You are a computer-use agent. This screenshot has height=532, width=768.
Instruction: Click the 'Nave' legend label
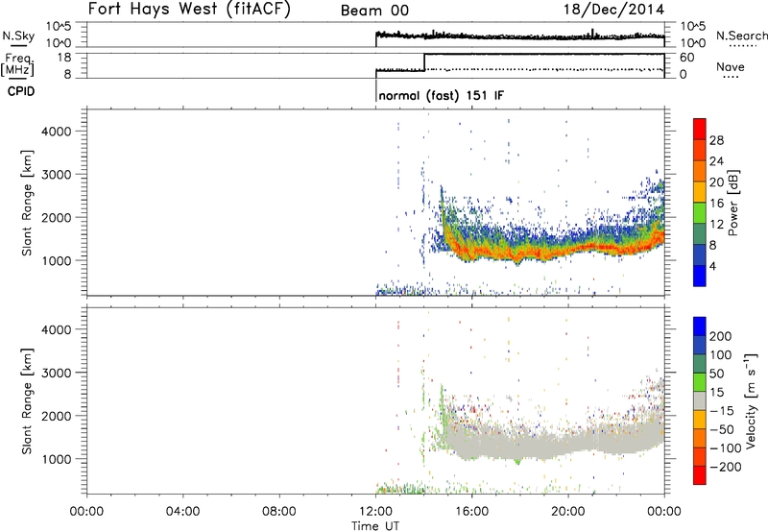point(731,66)
